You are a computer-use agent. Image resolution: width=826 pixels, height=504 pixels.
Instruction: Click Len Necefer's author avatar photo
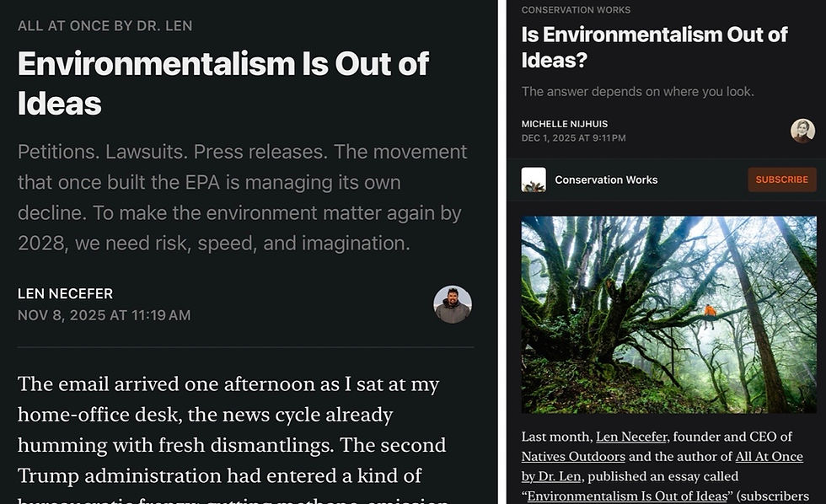click(453, 304)
